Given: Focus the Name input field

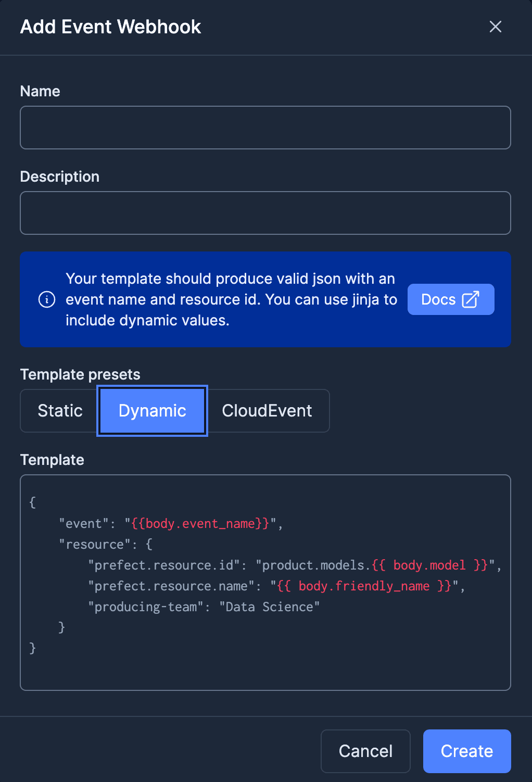Looking at the screenshot, I should (265, 128).
